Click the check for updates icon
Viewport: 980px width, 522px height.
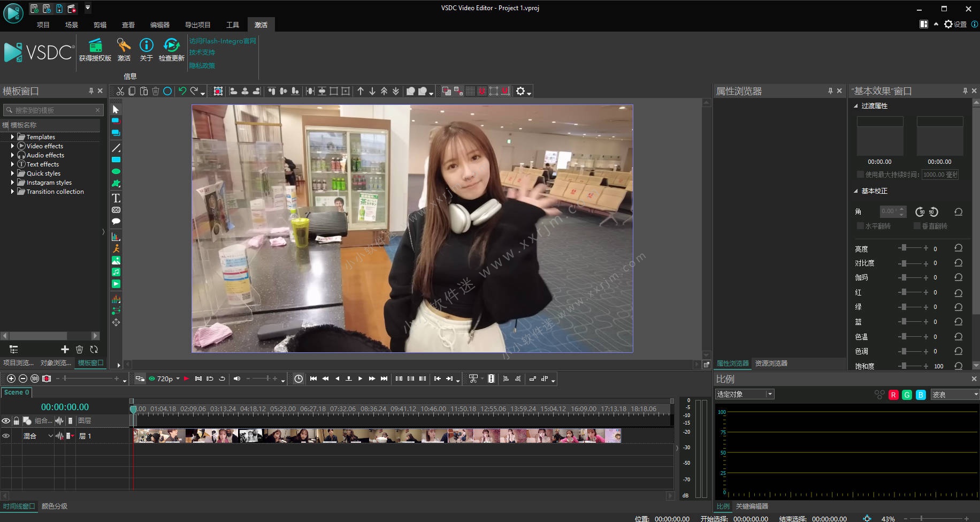171,46
